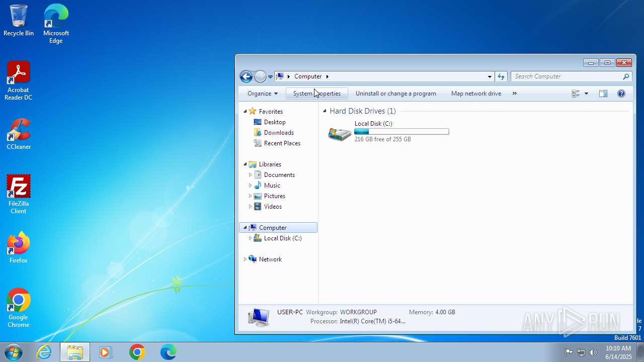The width and height of the screenshot is (644, 362).
Task: Open Desktop under Favorites
Action: 275,122
